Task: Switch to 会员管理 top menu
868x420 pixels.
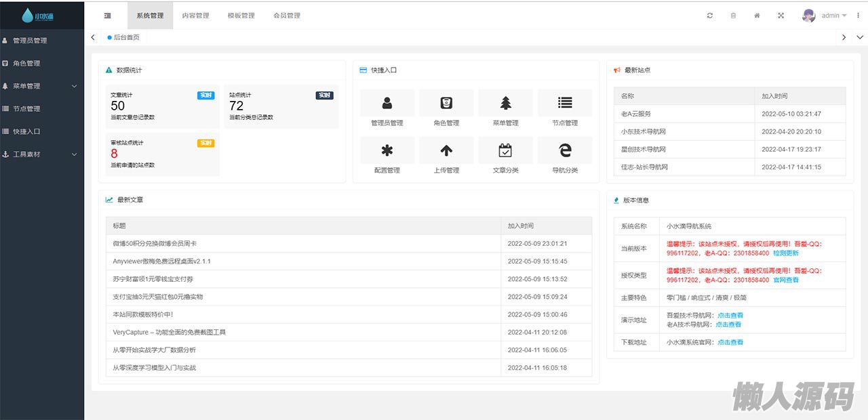Action: point(287,16)
